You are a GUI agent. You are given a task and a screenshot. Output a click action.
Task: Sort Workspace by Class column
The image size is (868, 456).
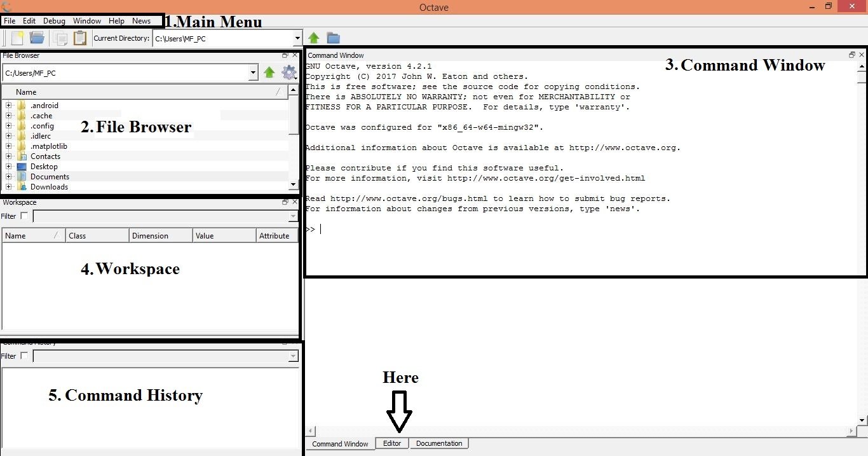tap(97, 235)
